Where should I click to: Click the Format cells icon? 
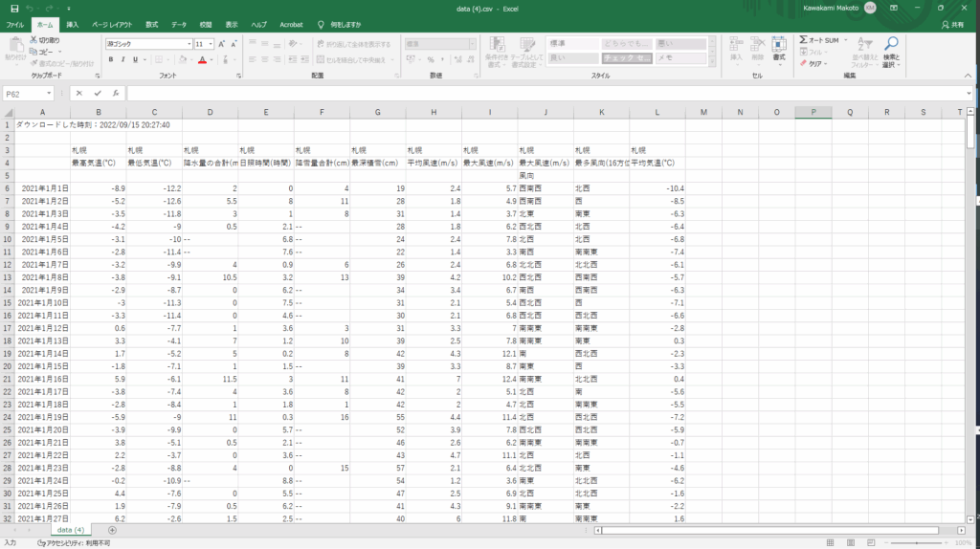[779, 48]
